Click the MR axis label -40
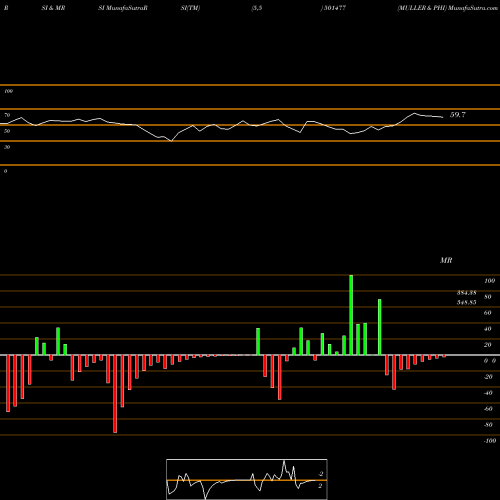500x500 pixels. click(488, 393)
